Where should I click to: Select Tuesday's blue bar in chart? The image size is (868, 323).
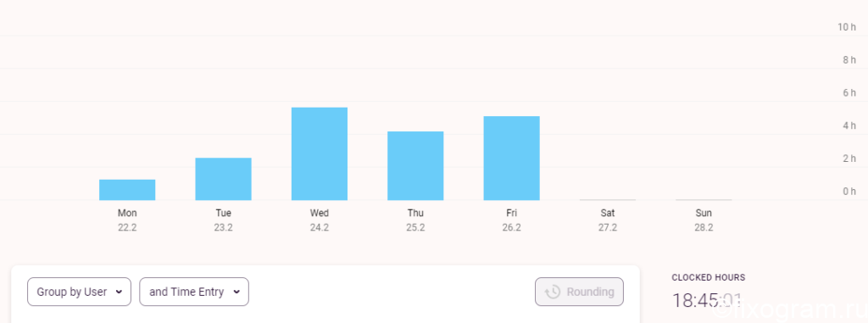223,179
